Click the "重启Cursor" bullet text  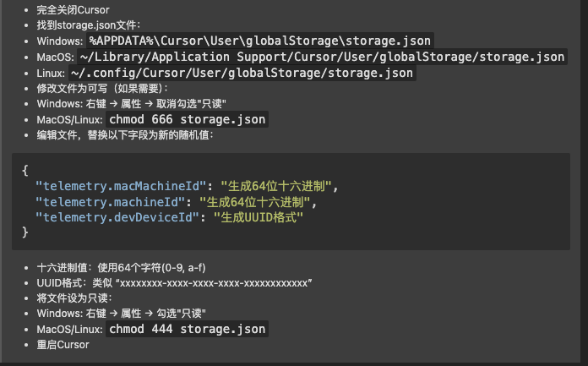pos(63,345)
